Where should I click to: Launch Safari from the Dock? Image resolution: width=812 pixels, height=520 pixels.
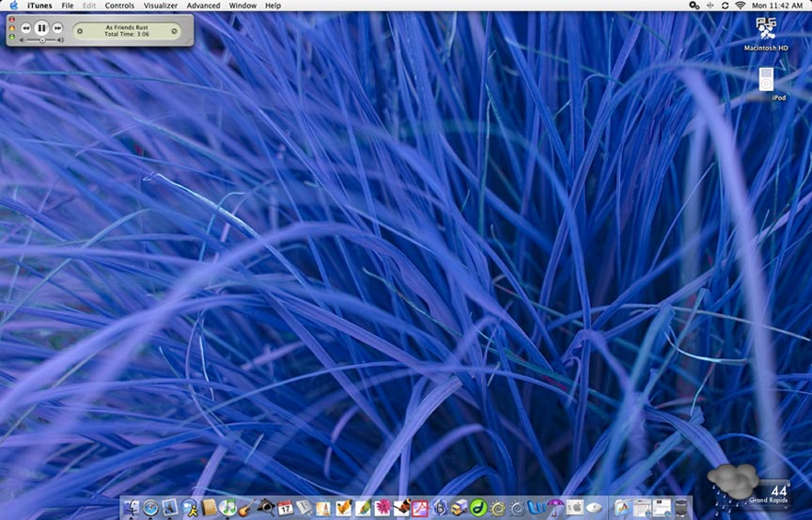pyautogui.click(x=150, y=508)
